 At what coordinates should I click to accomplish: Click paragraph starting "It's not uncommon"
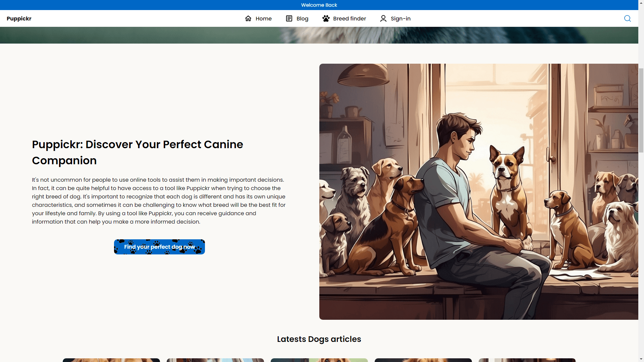click(x=159, y=201)
